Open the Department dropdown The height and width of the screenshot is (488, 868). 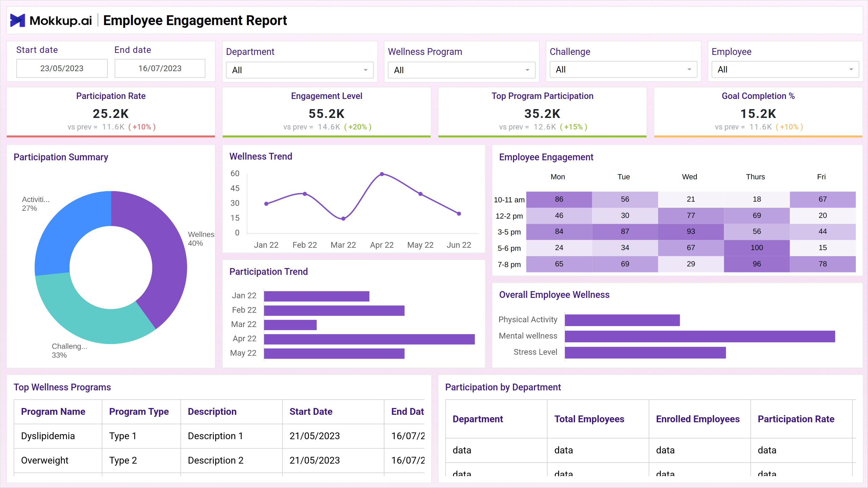(x=300, y=70)
